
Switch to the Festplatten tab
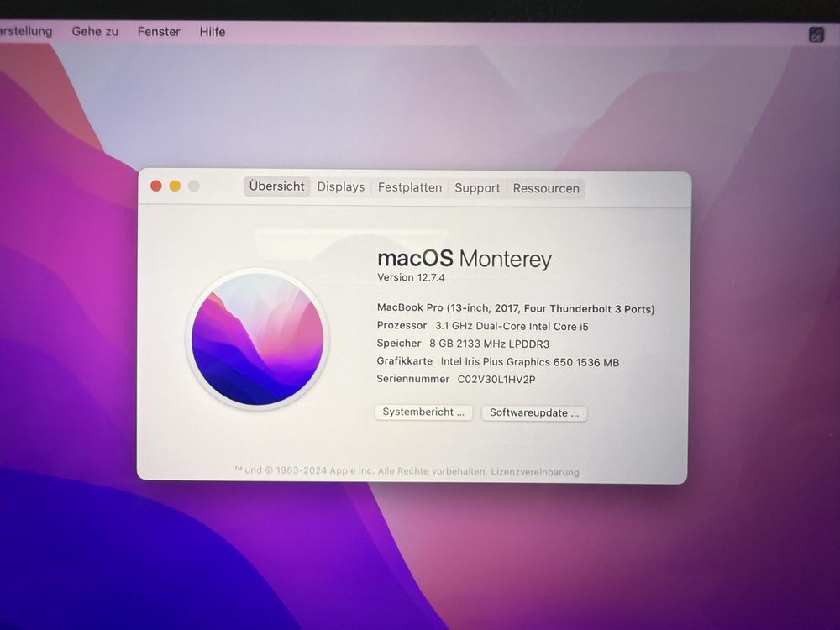410,187
